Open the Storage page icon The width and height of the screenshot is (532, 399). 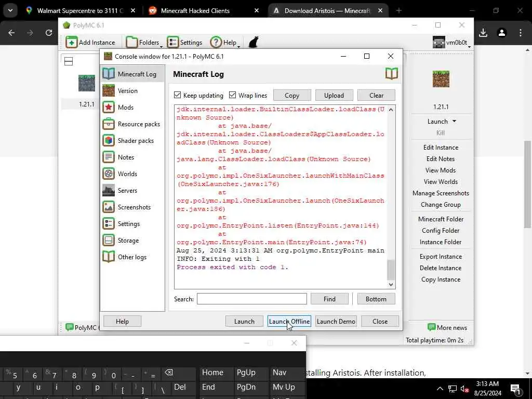pyautogui.click(x=109, y=240)
